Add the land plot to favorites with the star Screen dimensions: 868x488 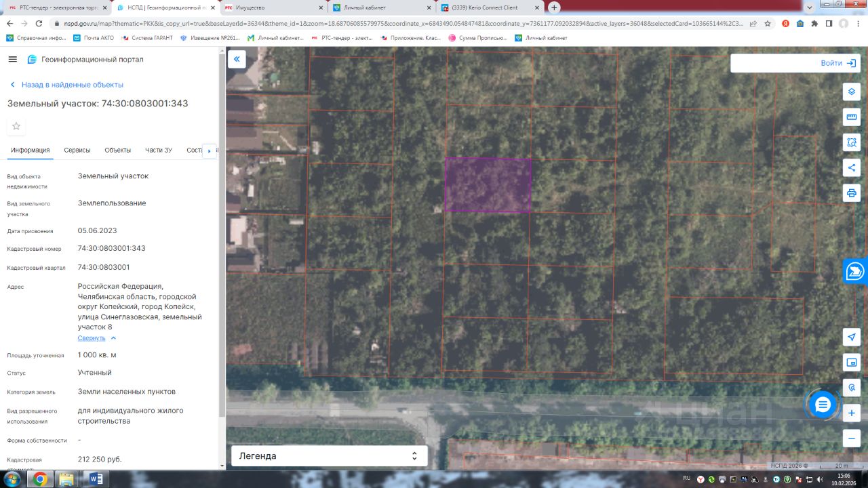[x=16, y=126]
